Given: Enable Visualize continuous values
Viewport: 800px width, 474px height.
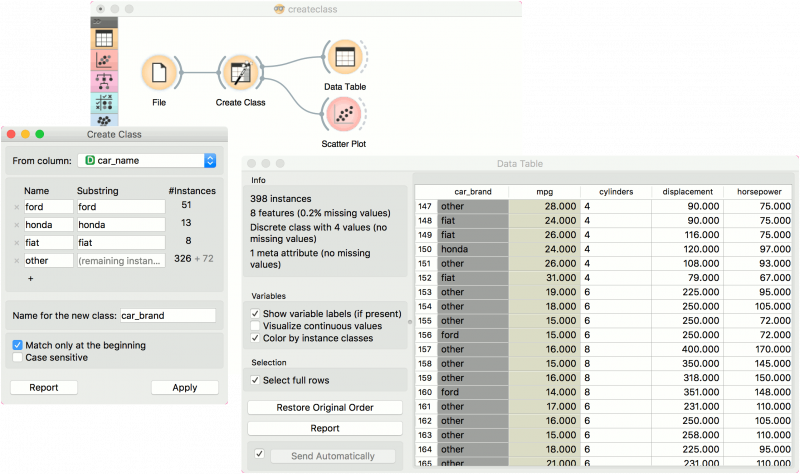Looking at the screenshot, I should click(256, 326).
